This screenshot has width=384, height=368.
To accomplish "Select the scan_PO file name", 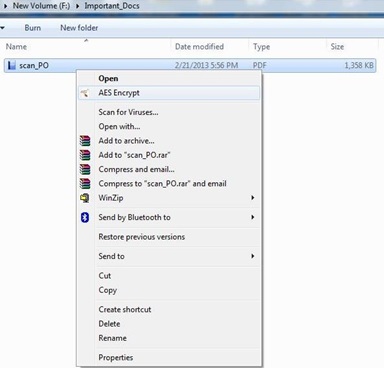I will pos(34,66).
